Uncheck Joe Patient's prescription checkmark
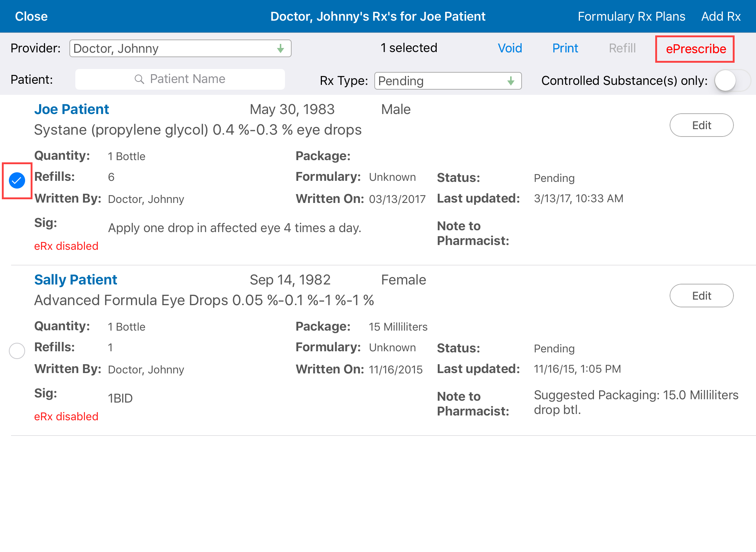The height and width of the screenshot is (552, 756). [17, 180]
